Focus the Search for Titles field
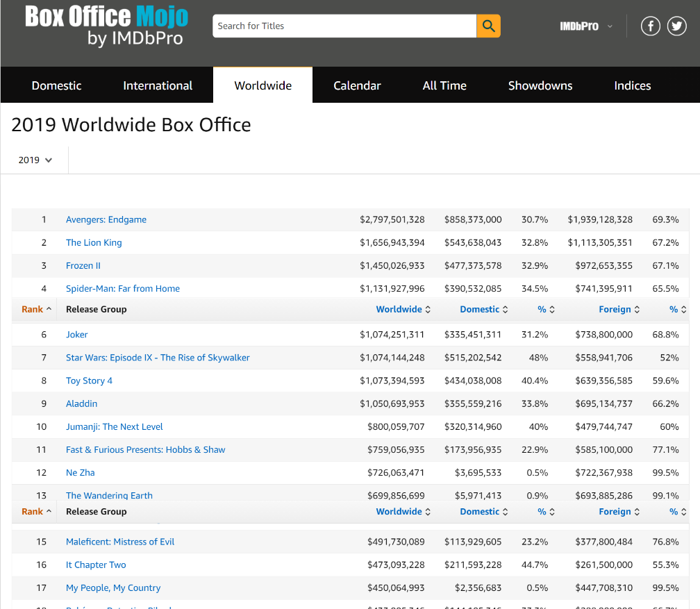This screenshot has width=700, height=609. coord(344,26)
